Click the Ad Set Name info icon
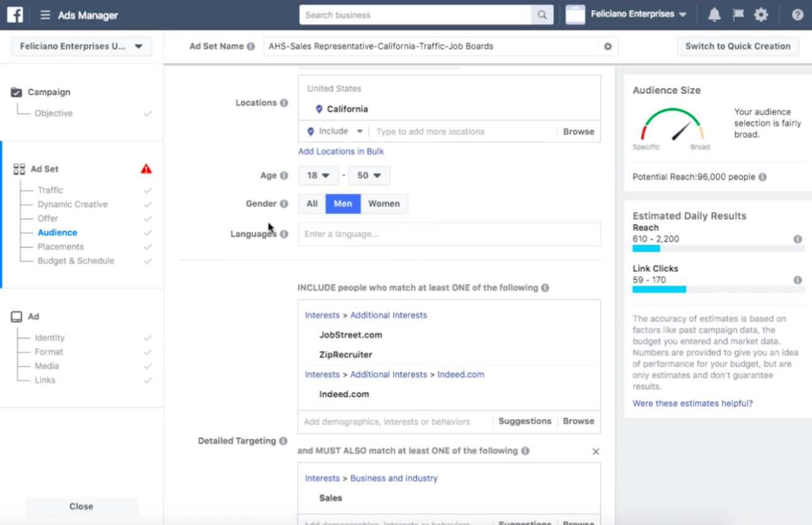Viewport: 812px width, 525px height. [x=250, y=46]
